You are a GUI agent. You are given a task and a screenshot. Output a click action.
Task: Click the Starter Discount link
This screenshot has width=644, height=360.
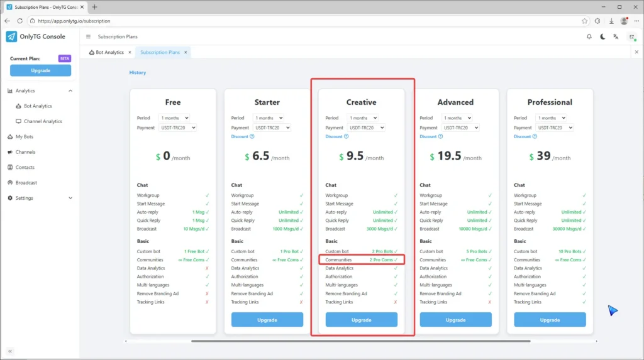tap(240, 136)
